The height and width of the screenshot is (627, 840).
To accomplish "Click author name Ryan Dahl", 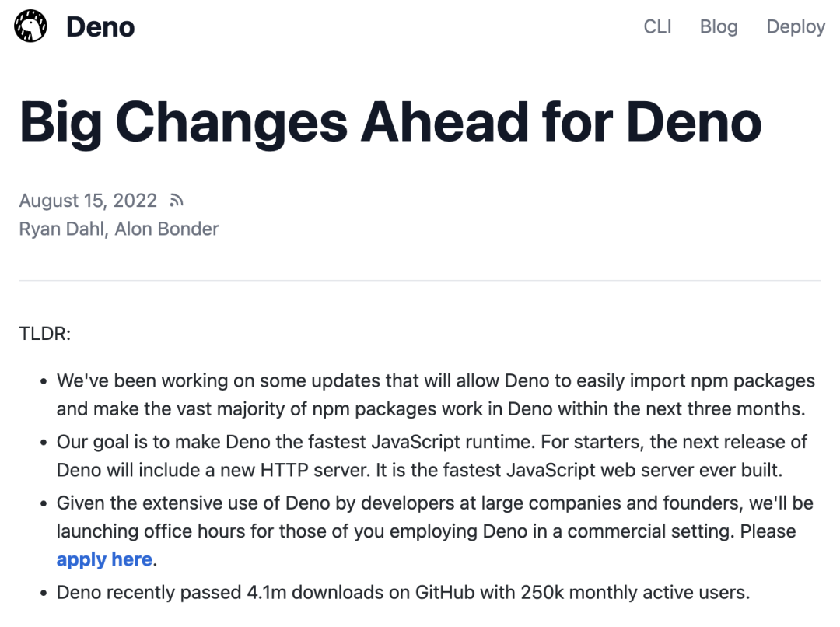I will tap(61, 229).
